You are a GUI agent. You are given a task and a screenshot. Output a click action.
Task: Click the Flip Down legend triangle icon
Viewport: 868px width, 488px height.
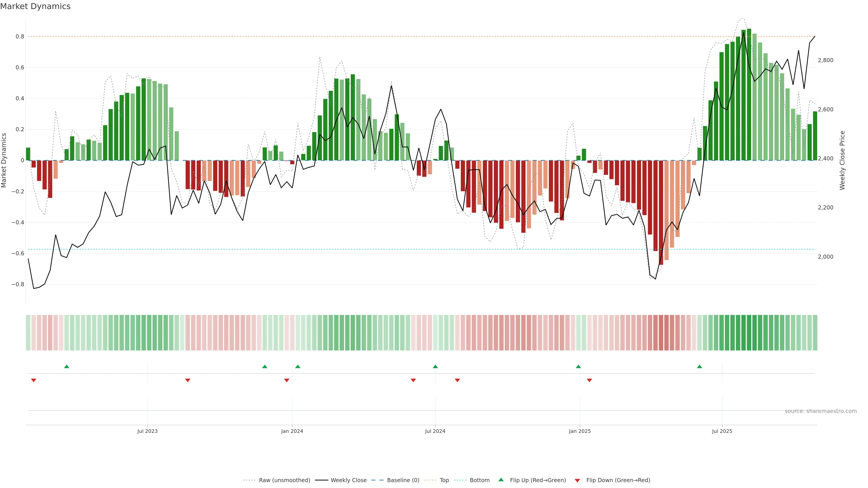[x=577, y=480]
